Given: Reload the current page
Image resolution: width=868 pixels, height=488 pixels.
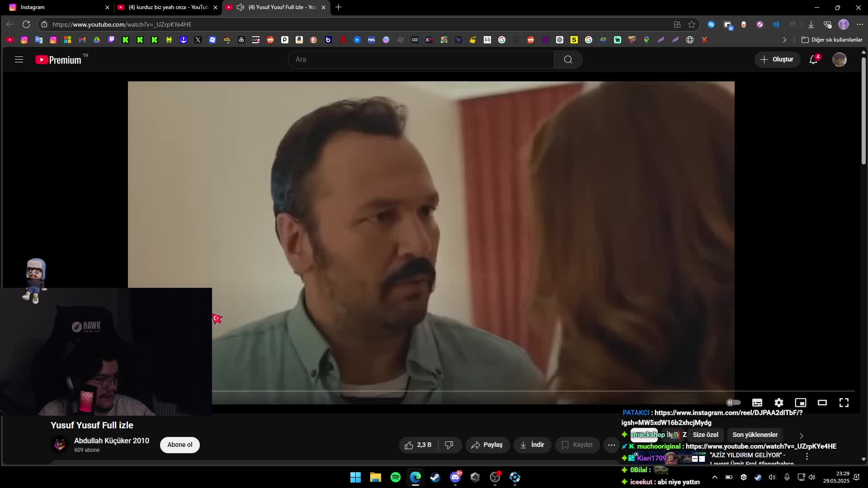Looking at the screenshot, I should click(26, 24).
